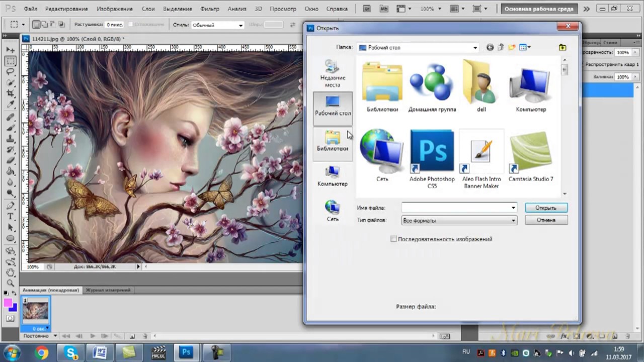Click the Cancel button in dialog
Screen dimensions: 644x362
(x=546, y=220)
